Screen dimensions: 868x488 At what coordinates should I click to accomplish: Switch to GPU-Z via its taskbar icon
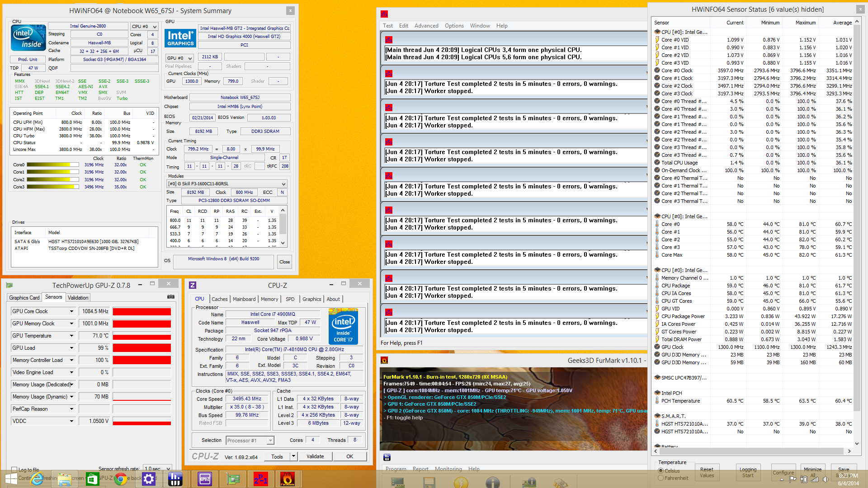[x=233, y=479]
